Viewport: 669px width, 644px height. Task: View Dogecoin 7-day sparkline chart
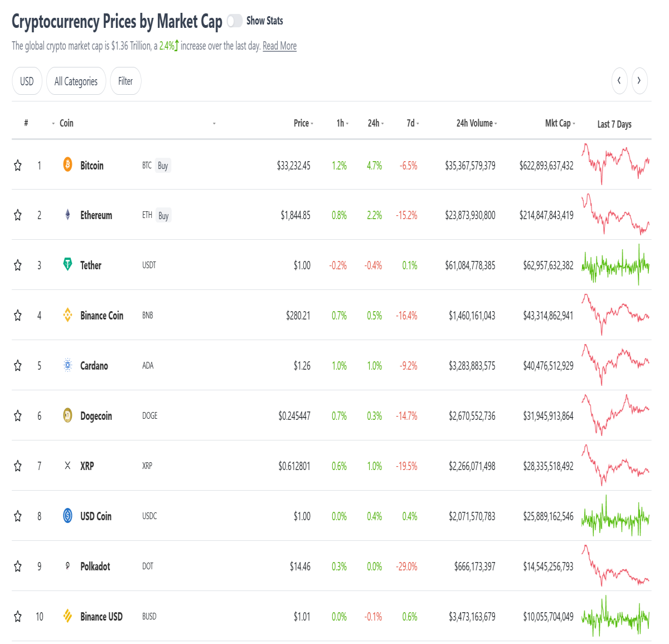click(x=615, y=415)
